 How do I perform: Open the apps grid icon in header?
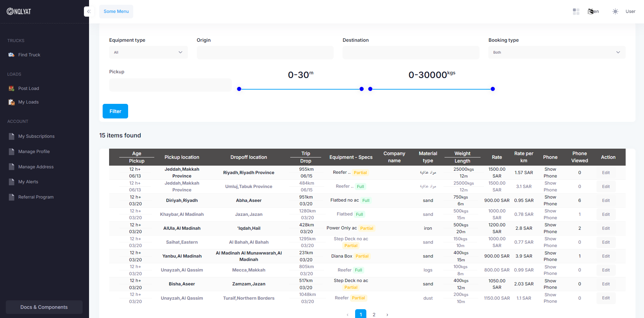coord(576,12)
